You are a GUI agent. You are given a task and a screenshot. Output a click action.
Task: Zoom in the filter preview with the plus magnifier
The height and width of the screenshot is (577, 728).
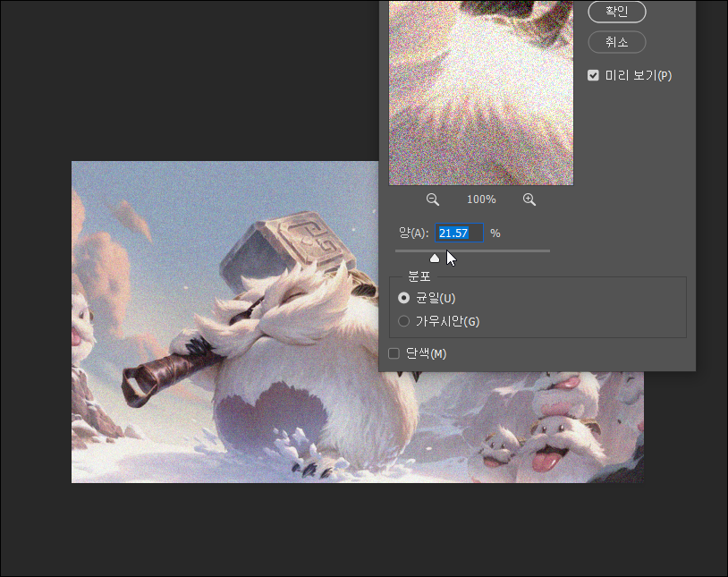(529, 199)
